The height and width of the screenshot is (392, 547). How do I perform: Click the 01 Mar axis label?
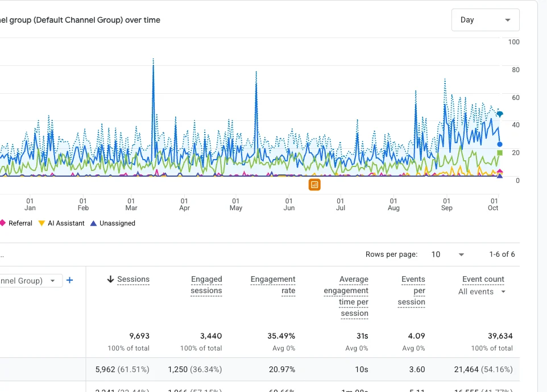point(131,204)
